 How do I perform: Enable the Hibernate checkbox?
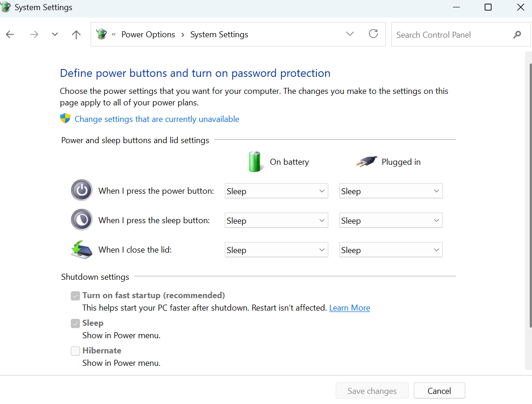[75, 351]
